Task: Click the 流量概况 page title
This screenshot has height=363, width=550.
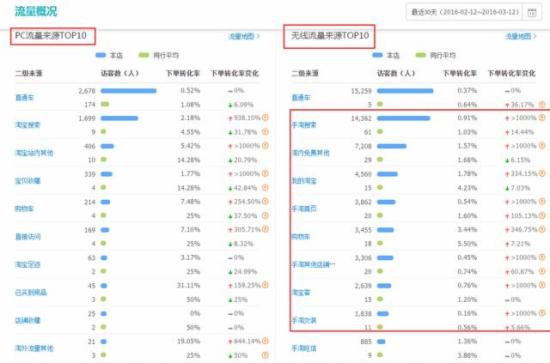Action: 36,11
